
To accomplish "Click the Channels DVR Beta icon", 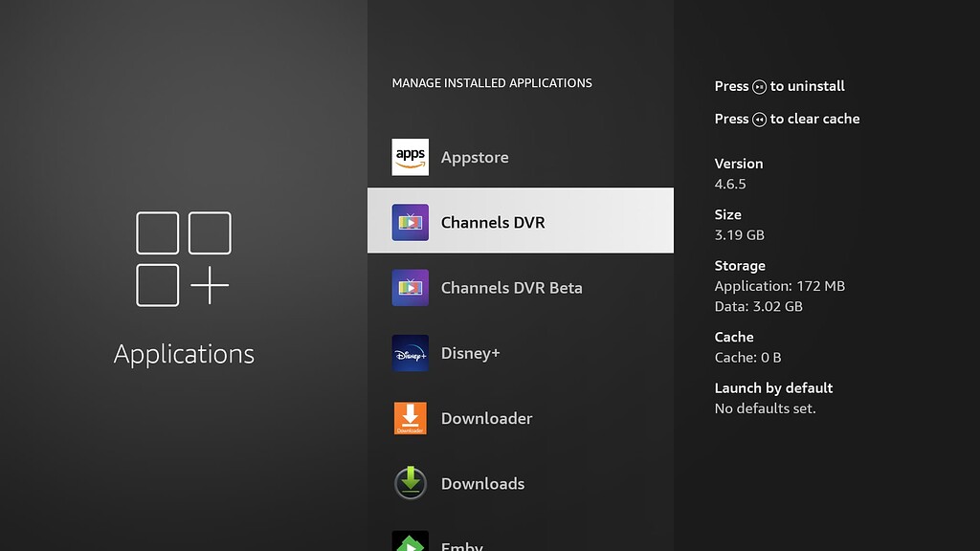I will tap(410, 287).
